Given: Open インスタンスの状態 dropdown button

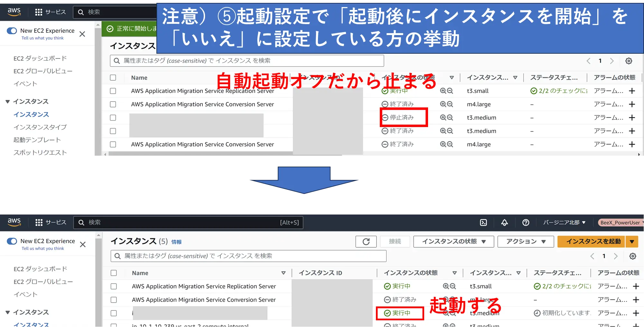Looking at the screenshot, I should tap(453, 242).
